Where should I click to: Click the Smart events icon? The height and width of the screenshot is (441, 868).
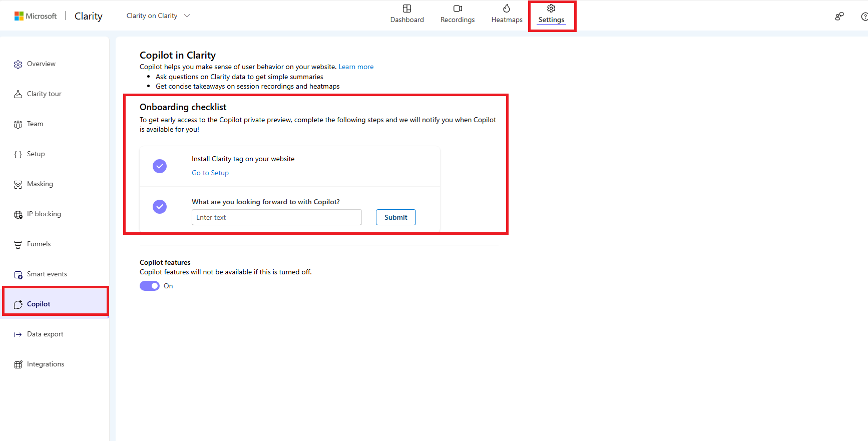(18, 274)
